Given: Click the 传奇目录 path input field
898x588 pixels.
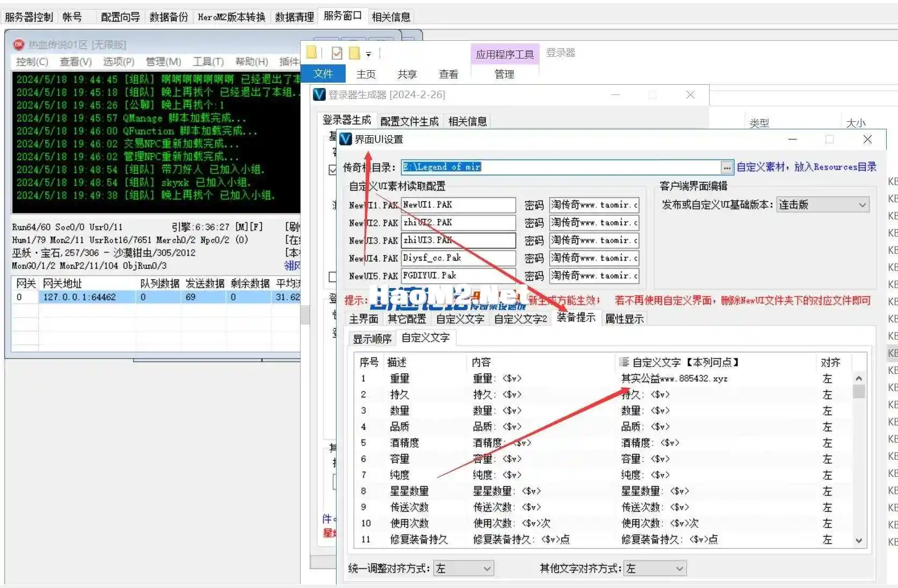Looking at the screenshot, I should [x=561, y=167].
